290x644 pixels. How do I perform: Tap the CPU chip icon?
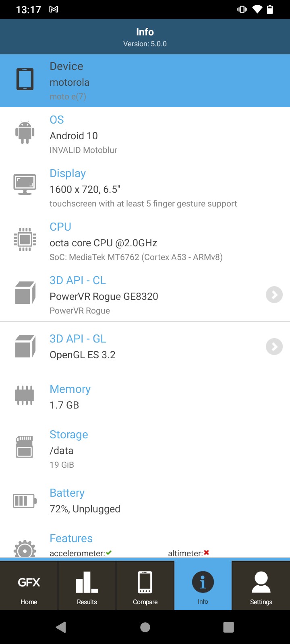[25, 239]
